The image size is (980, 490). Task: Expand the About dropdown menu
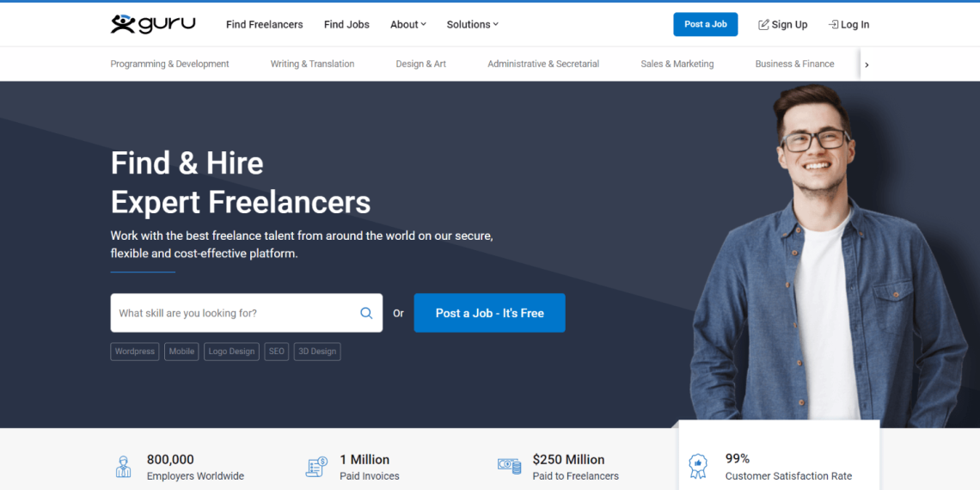(408, 24)
